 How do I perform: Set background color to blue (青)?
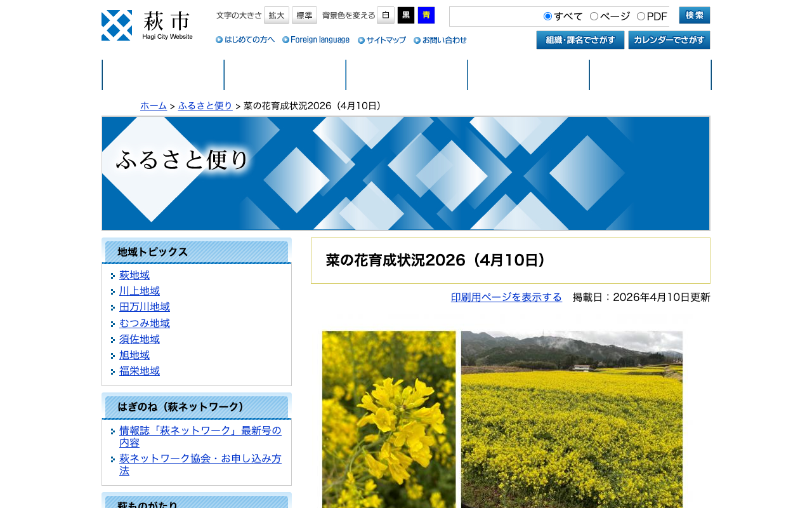pyautogui.click(x=426, y=15)
